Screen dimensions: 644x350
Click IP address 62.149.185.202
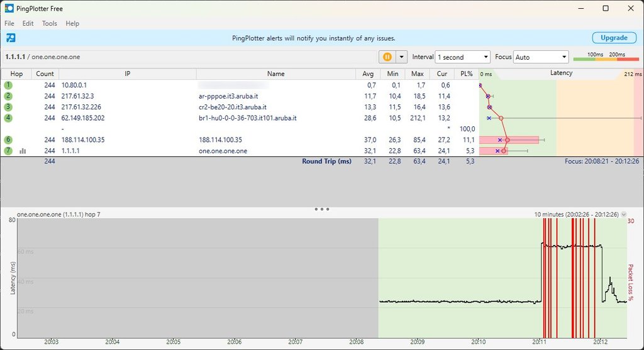83,118
